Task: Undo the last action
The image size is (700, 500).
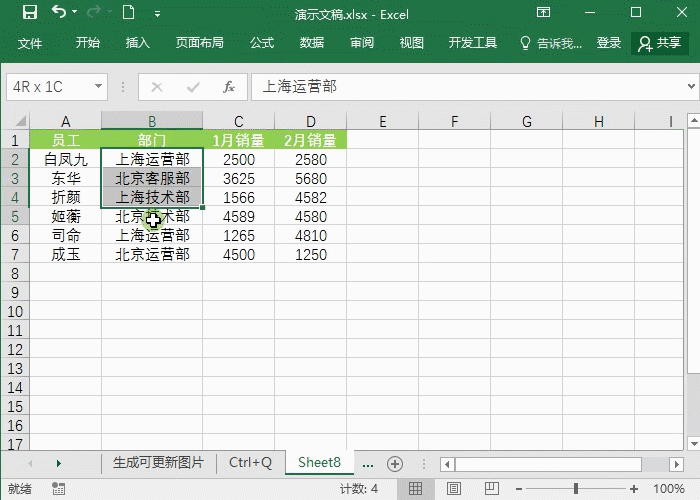Action: click(x=59, y=12)
